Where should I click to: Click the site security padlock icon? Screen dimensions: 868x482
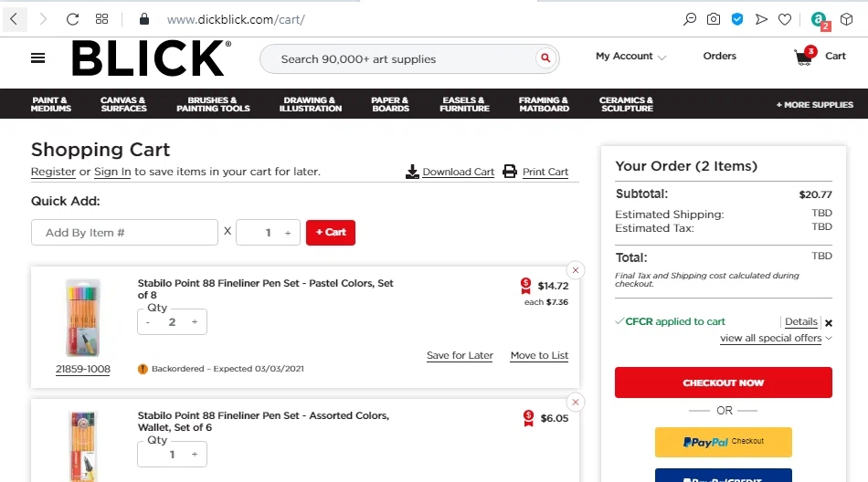(144, 19)
